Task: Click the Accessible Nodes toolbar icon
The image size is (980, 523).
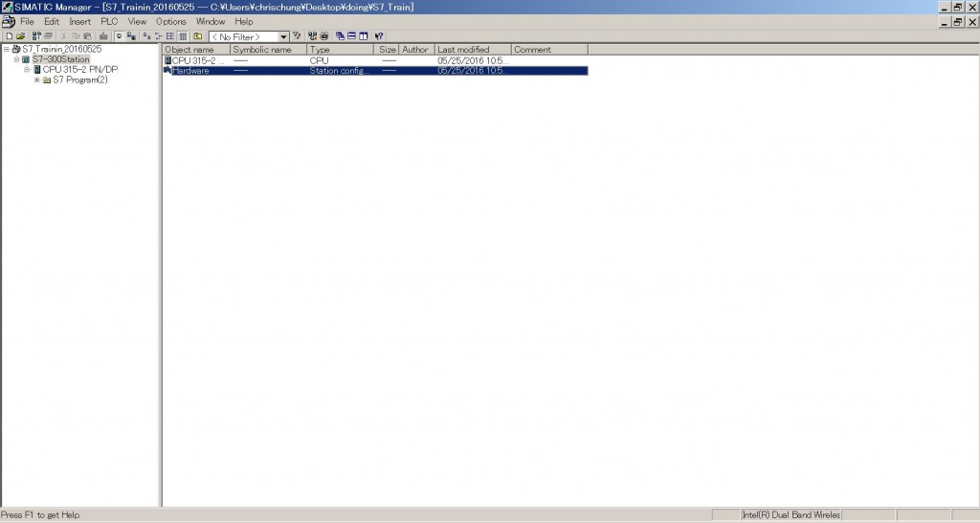Action: [37, 36]
